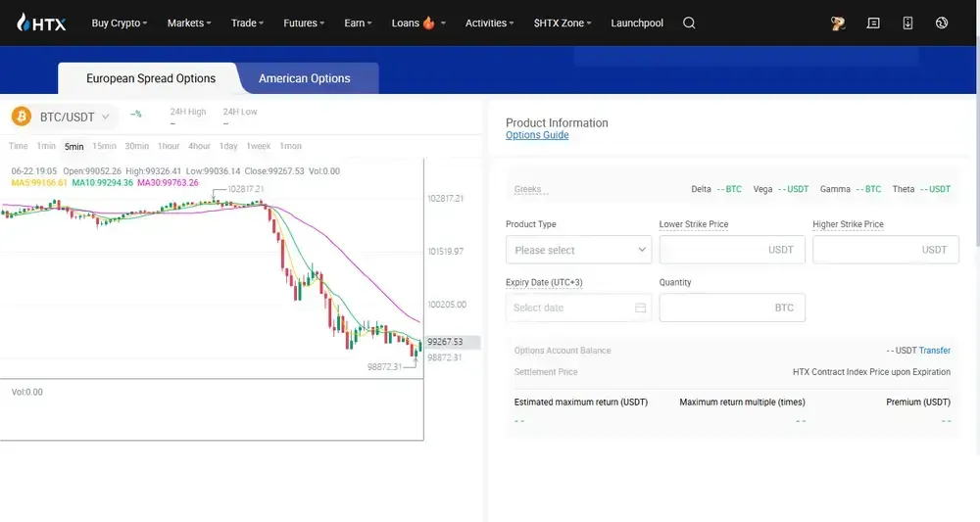Open the BTC/USDT pair selector

coord(74,117)
